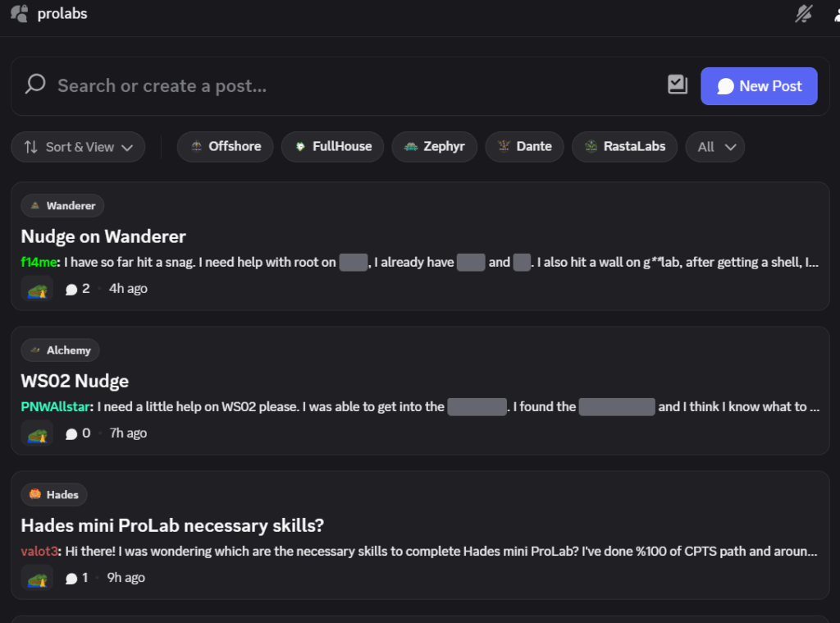840x623 pixels.
Task: Type in the search or create post field
Action: pos(328,86)
